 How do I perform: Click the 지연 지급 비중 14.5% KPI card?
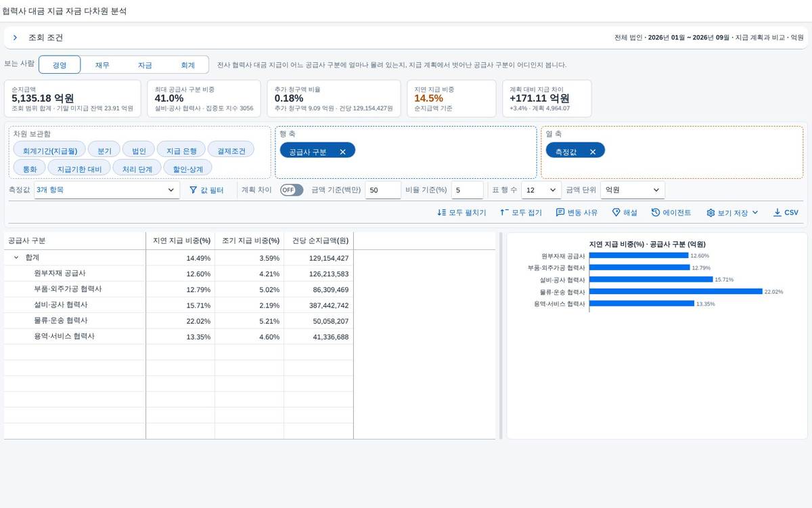click(x=452, y=98)
